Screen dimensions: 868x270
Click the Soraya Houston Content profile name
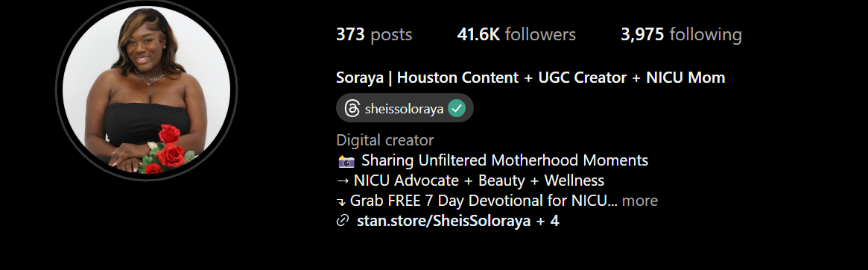point(530,78)
